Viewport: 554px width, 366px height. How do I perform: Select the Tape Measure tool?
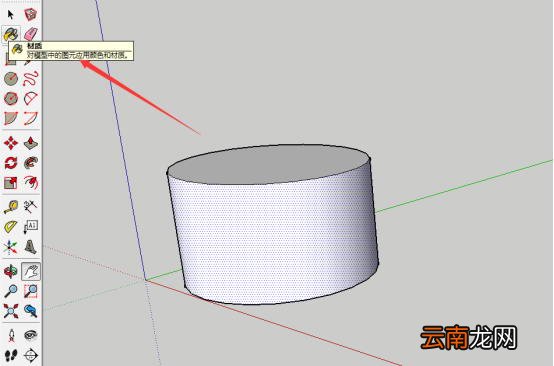pyautogui.click(x=11, y=207)
